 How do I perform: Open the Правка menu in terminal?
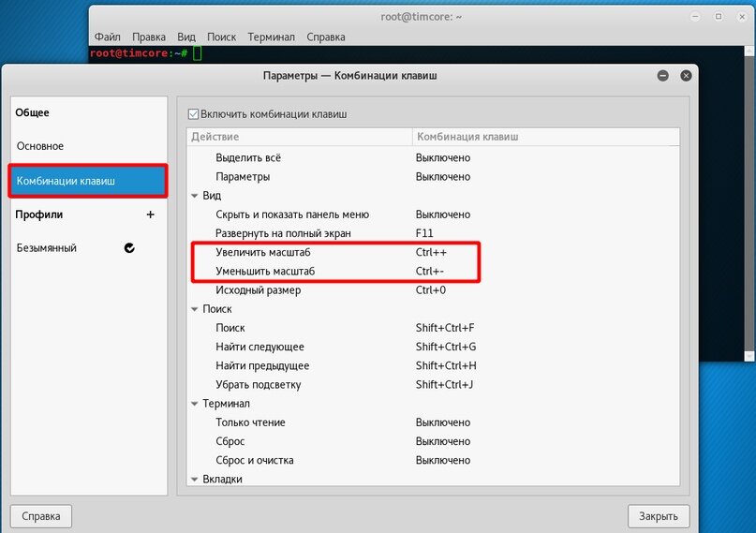coord(149,37)
